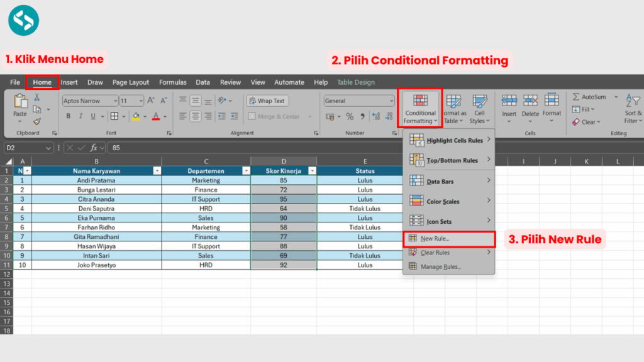Switch to the Formulas tab

173,82
